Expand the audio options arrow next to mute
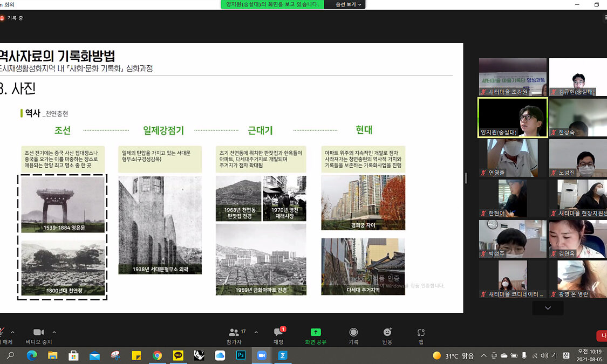Image resolution: width=607 pixels, height=364 pixels. [13, 332]
